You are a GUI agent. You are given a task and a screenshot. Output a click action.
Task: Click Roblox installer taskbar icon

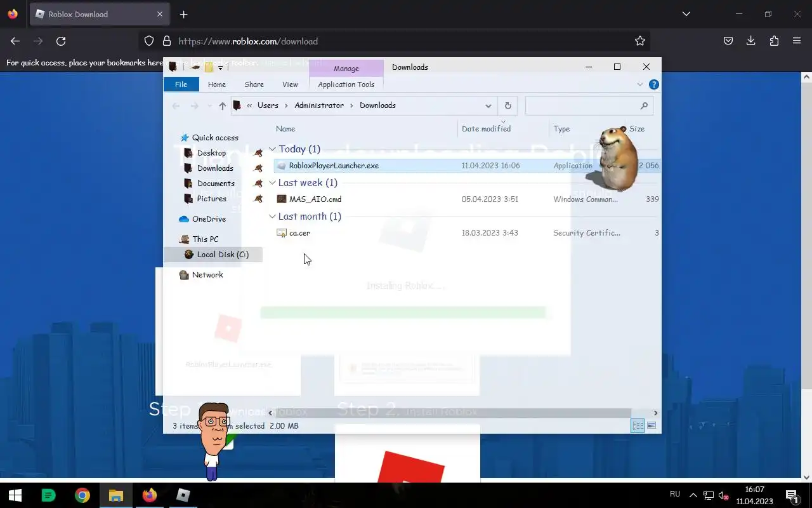[183, 495]
